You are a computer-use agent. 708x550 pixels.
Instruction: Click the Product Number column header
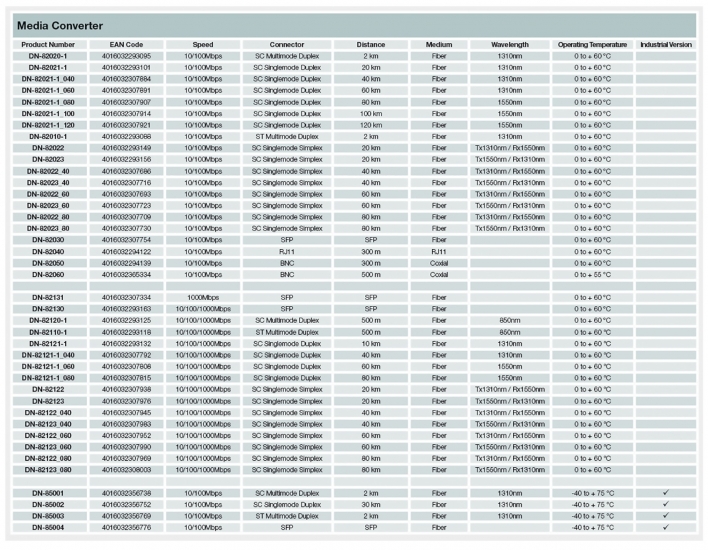pos(49,45)
